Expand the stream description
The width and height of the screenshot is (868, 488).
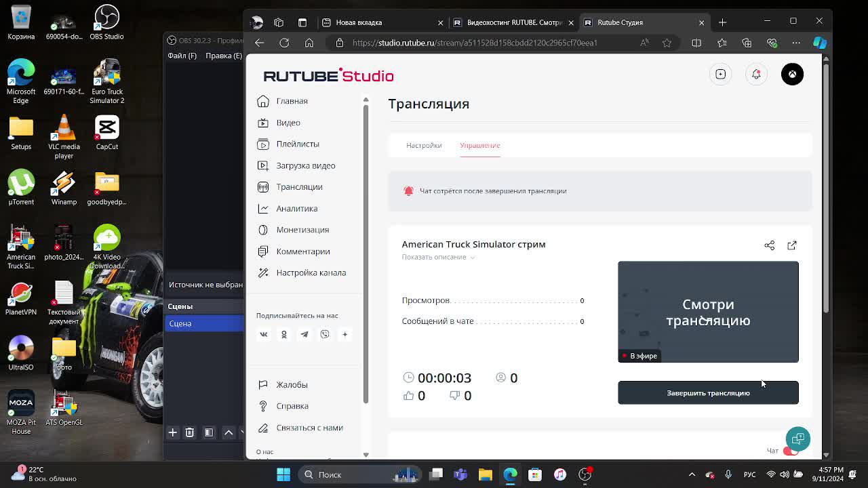point(438,257)
